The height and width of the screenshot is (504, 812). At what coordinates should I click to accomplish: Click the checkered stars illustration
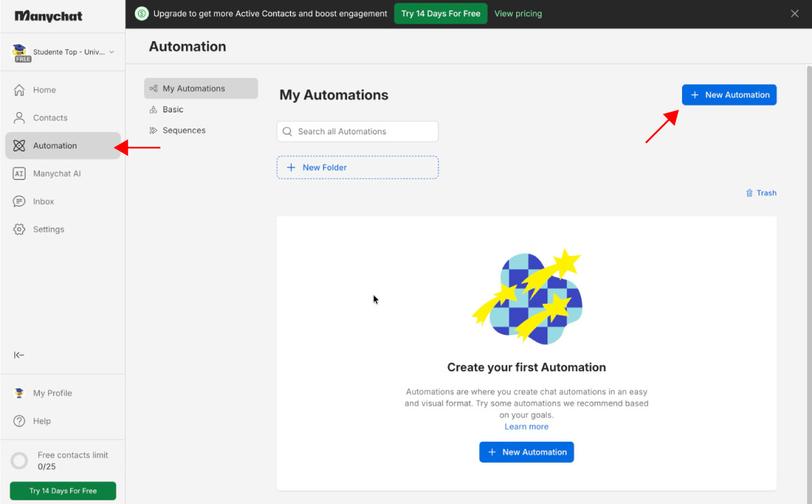point(527,296)
